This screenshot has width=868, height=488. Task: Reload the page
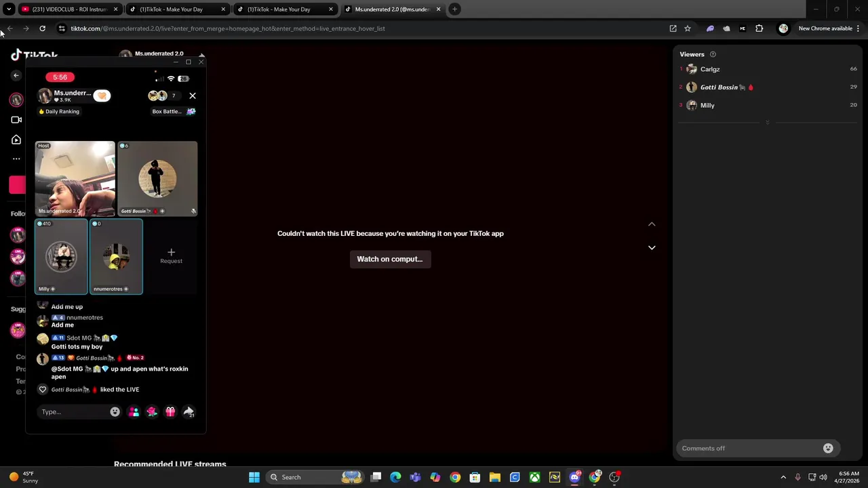click(x=42, y=28)
